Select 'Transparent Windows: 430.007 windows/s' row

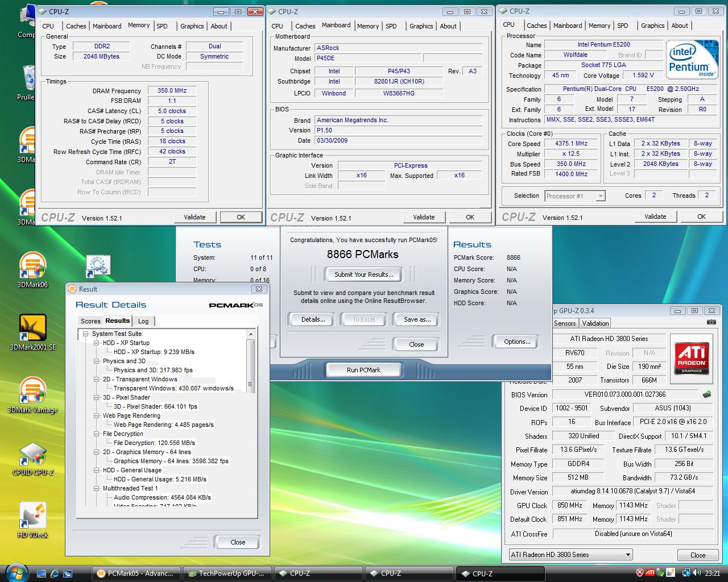pyautogui.click(x=173, y=388)
